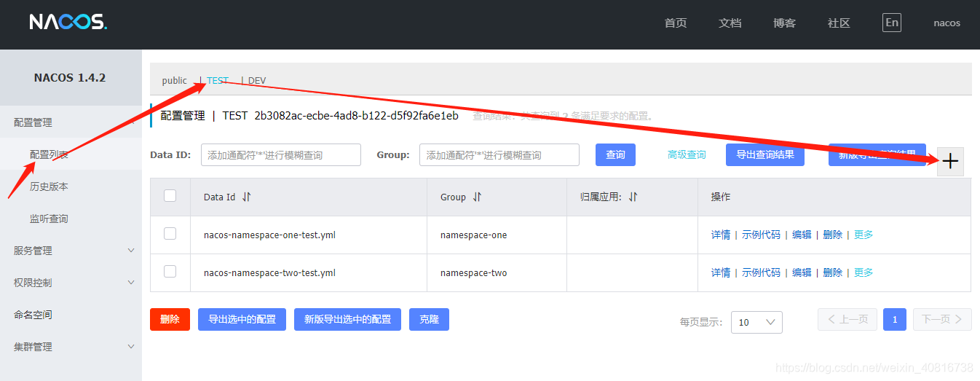The image size is (980, 381).
Task: View 详情 for nacos-namespace-one-test.yml
Action: tap(721, 235)
